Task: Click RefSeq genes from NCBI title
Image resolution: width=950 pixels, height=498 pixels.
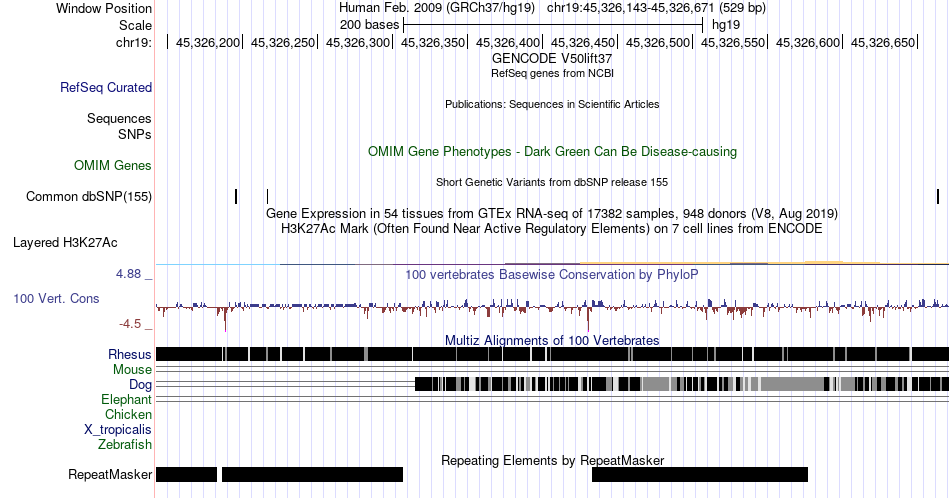Action: [552, 73]
